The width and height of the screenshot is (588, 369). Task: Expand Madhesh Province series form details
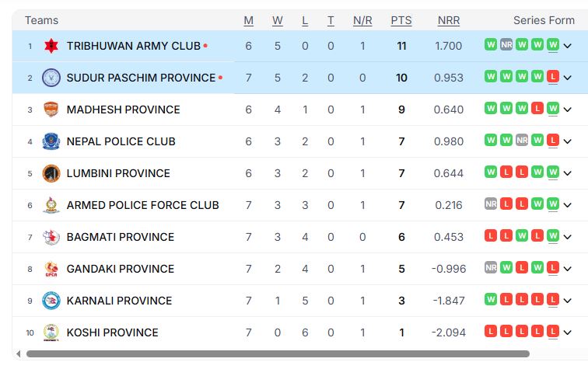567,110
